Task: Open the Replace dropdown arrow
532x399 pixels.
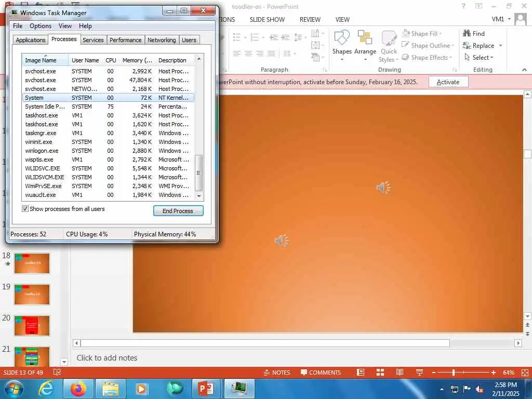Action: pyautogui.click(x=500, y=46)
